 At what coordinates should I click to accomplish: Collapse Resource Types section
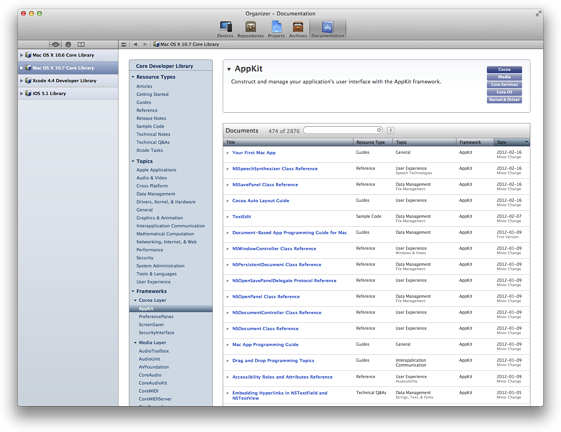point(133,77)
